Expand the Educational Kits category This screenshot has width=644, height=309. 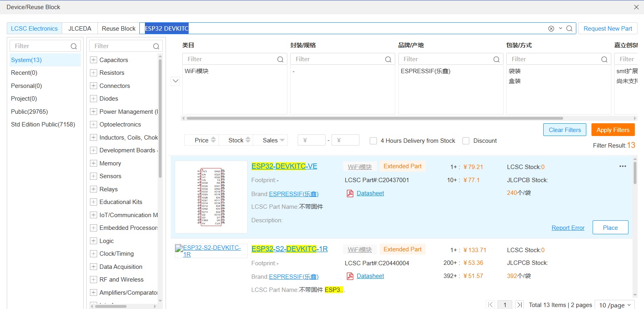pyautogui.click(x=94, y=202)
